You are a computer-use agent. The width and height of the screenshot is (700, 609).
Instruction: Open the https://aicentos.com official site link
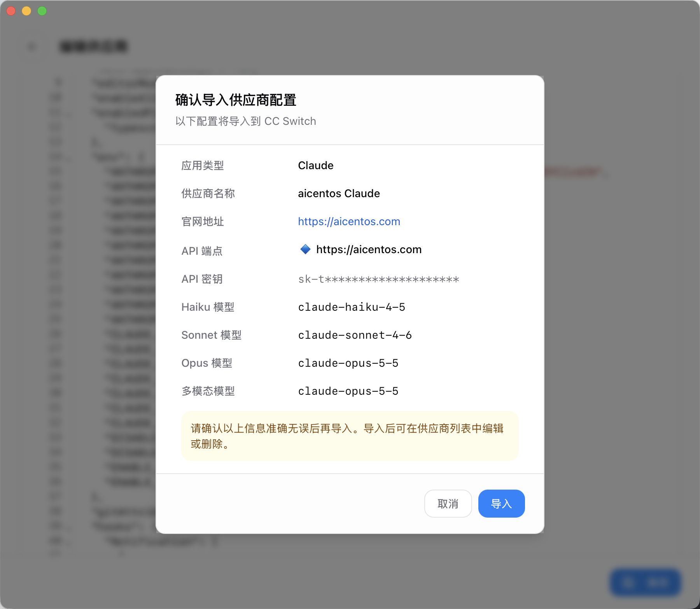(349, 221)
